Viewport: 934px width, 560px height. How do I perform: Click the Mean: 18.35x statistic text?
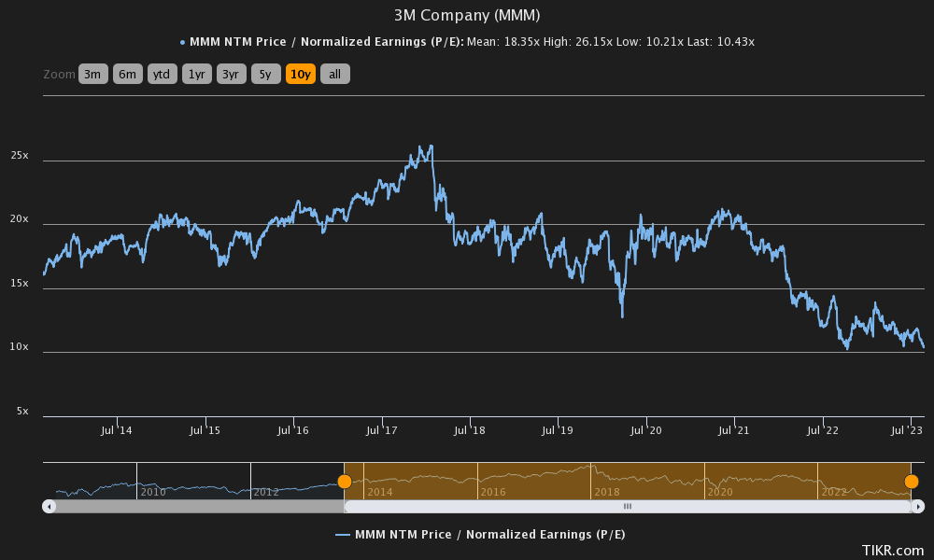503,42
